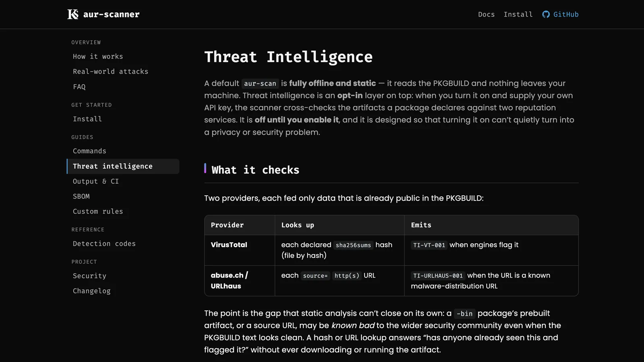This screenshot has height=362, width=644.
Task: Click the aur-scan inline code
Action: [x=260, y=83]
